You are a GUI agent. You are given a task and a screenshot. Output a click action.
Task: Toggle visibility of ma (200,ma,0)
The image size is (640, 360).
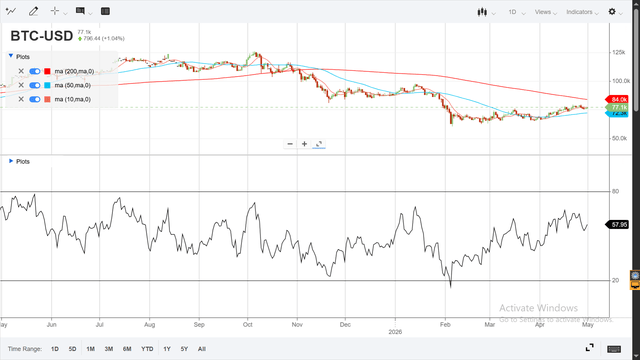click(x=35, y=71)
